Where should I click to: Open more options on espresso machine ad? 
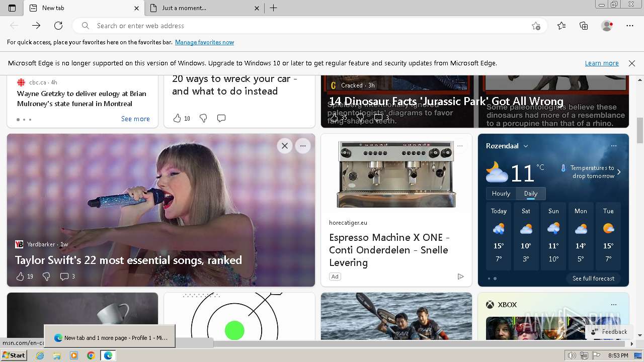(460, 146)
